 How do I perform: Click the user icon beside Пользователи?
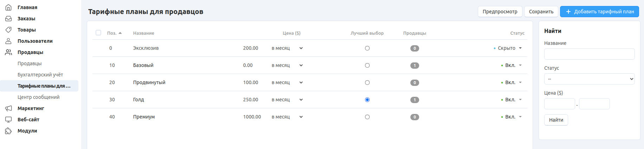(x=8, y=41)
